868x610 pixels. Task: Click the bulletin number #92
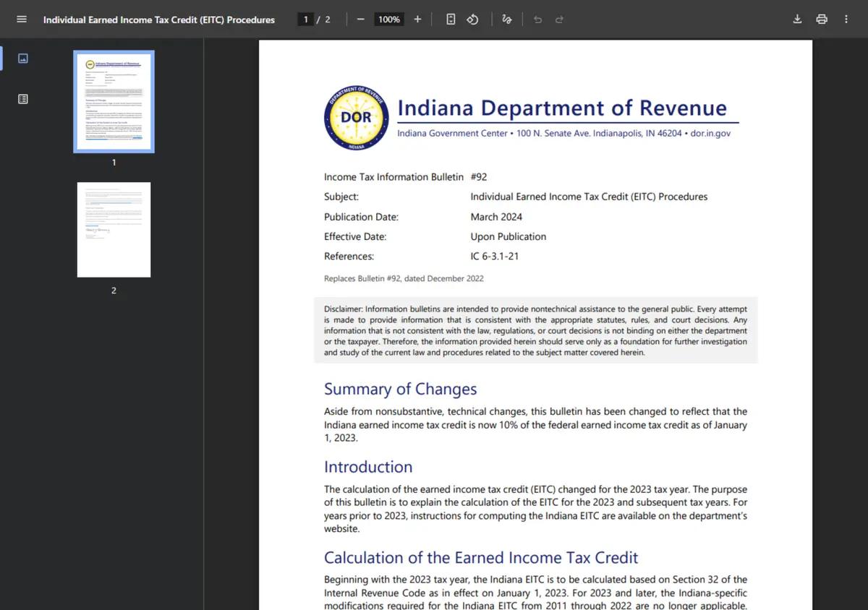pos(479,177)
